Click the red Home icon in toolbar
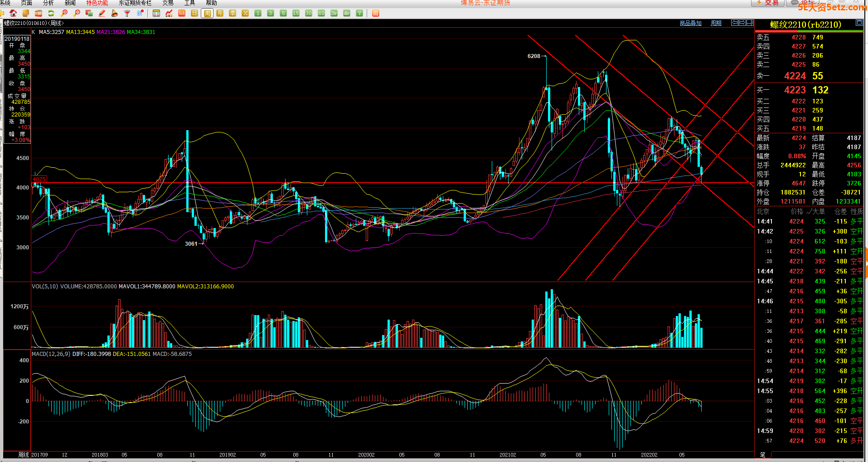 coord(13,13)
